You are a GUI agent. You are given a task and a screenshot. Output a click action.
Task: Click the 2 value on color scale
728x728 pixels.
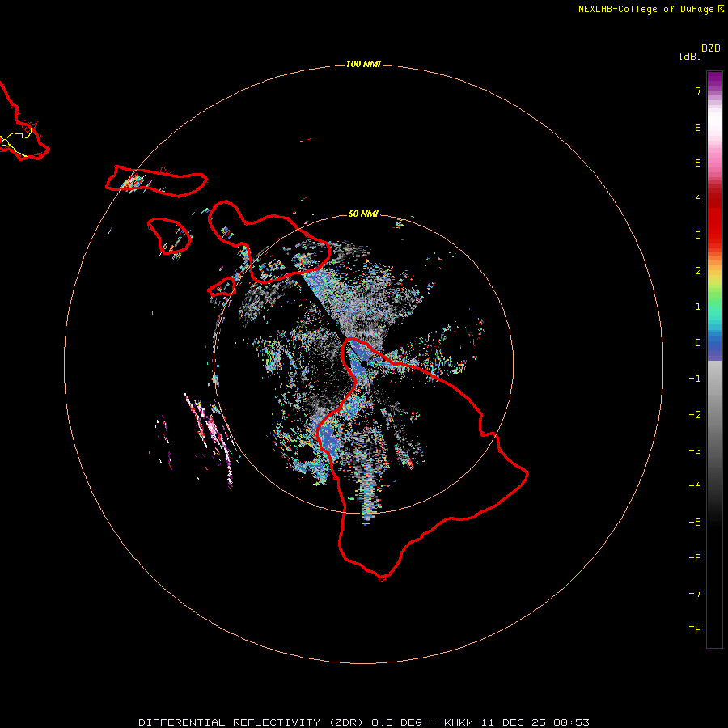pyautogui.click(x=698, y=271)
